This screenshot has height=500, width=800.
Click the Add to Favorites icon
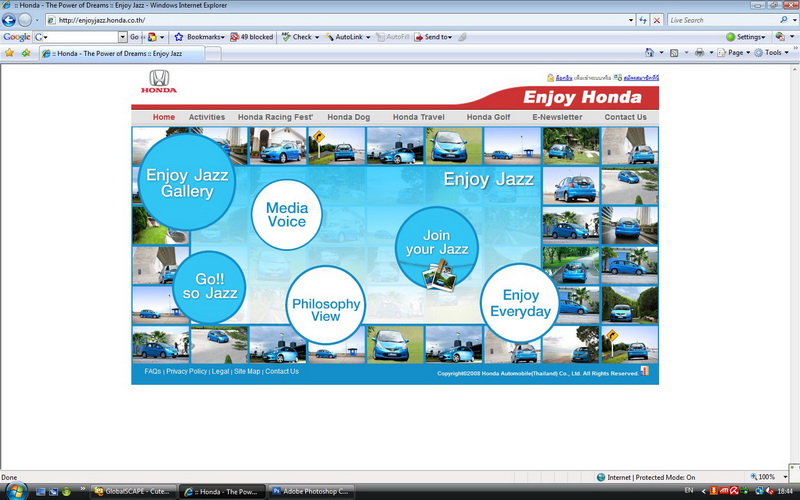coord(26,53)
